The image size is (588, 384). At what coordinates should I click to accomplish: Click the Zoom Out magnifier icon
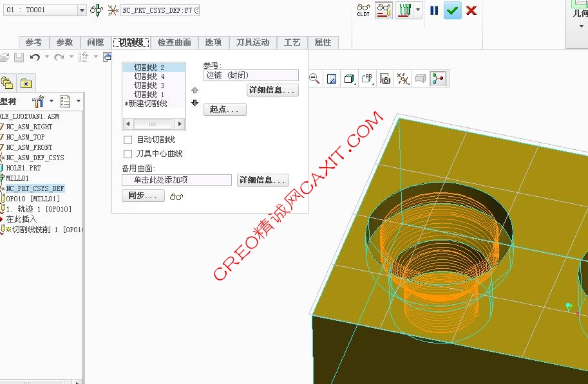[x=314, y=78]
